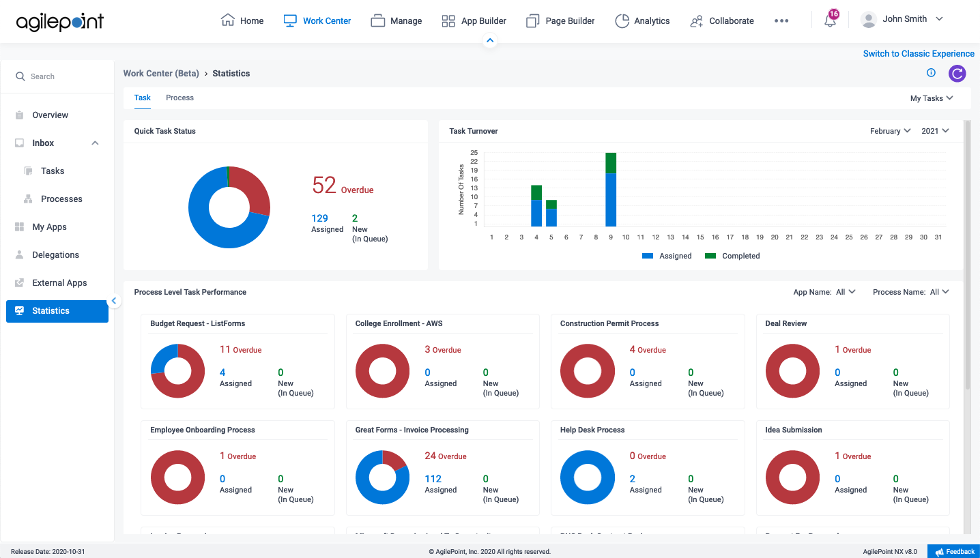The image size is (980, 558).
Task: Click the purple refresh button
Action: tap(957, 74)
